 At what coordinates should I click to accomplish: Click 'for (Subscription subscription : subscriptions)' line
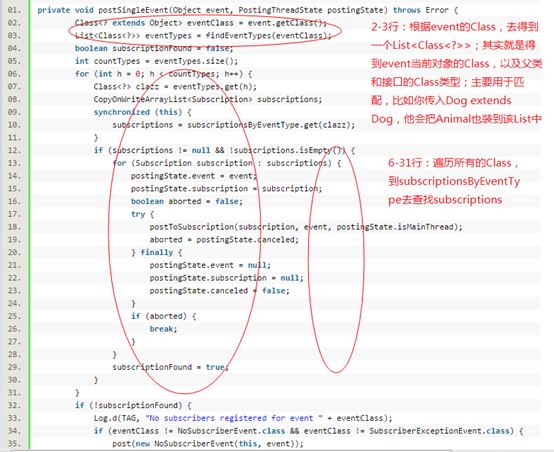pyautogui.click(x=227, y=163)
